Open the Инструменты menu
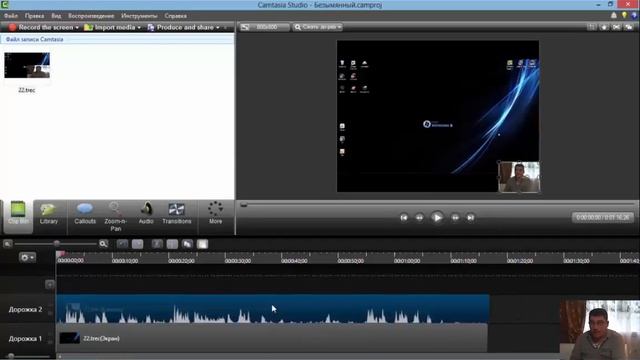Screen dimensions: 640x360 (139, 16)
